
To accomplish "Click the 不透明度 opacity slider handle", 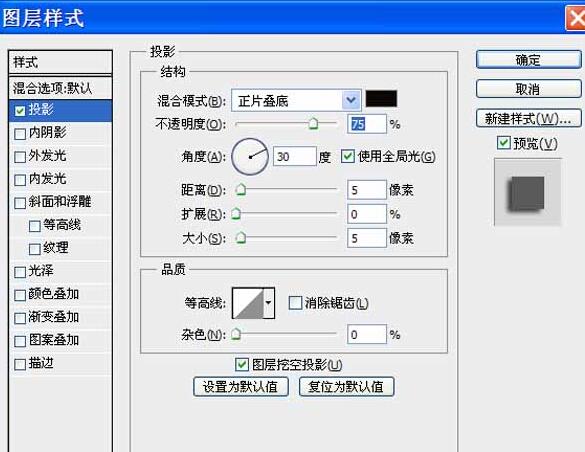I will [x=313, y=123].
